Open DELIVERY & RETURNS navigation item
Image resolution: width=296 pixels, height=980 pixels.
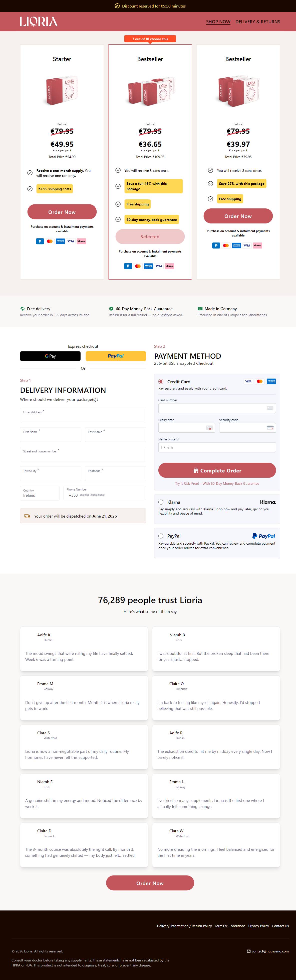pos(258,22)
